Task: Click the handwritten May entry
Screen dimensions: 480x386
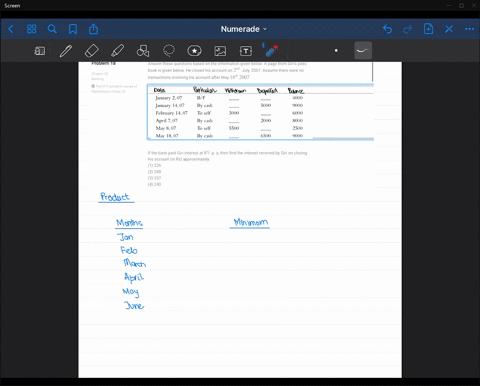Action: (x=130, y=292)
